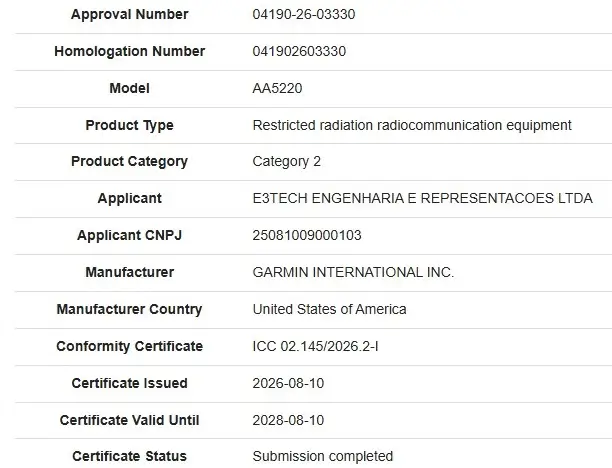This screenshot has width=612, height=468.
Task: Click the Homologation Number row label
Action: [x=130, y=51]
